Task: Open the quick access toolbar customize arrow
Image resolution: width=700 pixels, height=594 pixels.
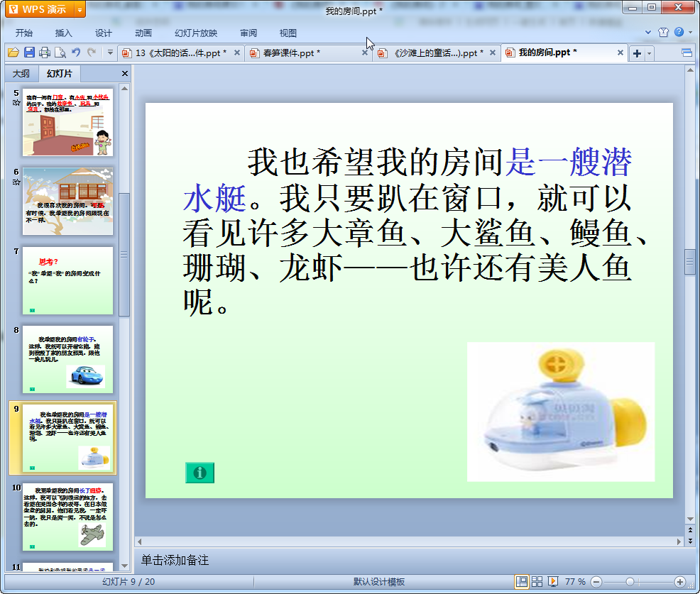Action: (x=110, y=53)
